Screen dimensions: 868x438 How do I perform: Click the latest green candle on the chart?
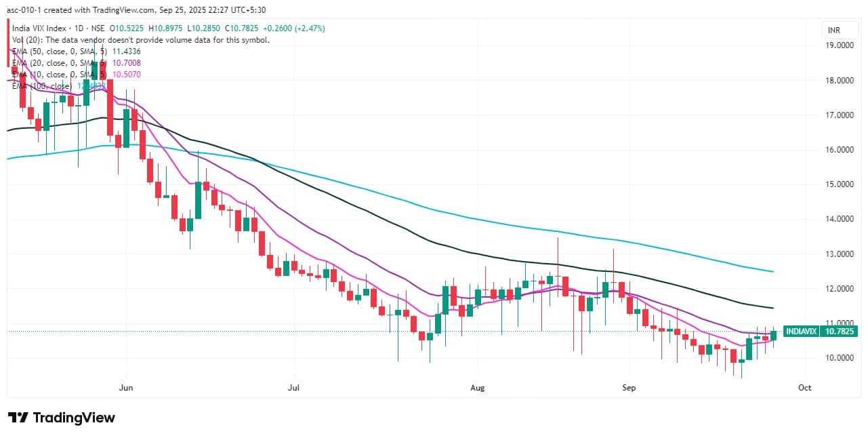click(773, 336)
